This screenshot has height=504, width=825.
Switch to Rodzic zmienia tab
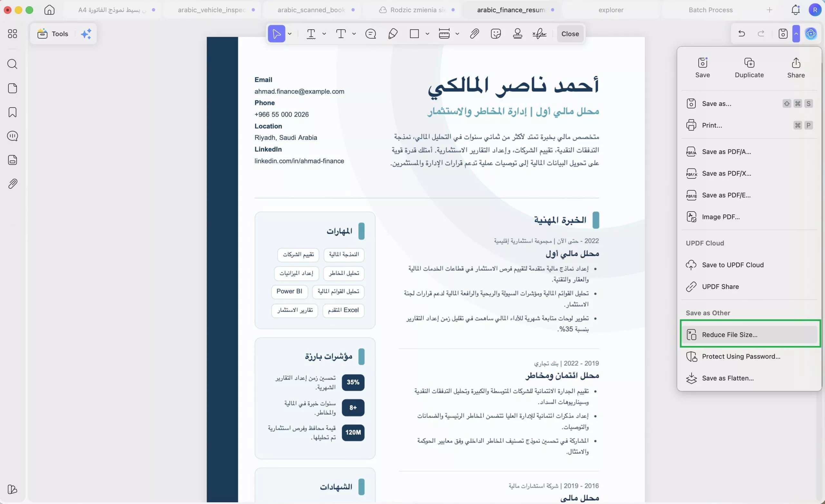pos(412,10)
